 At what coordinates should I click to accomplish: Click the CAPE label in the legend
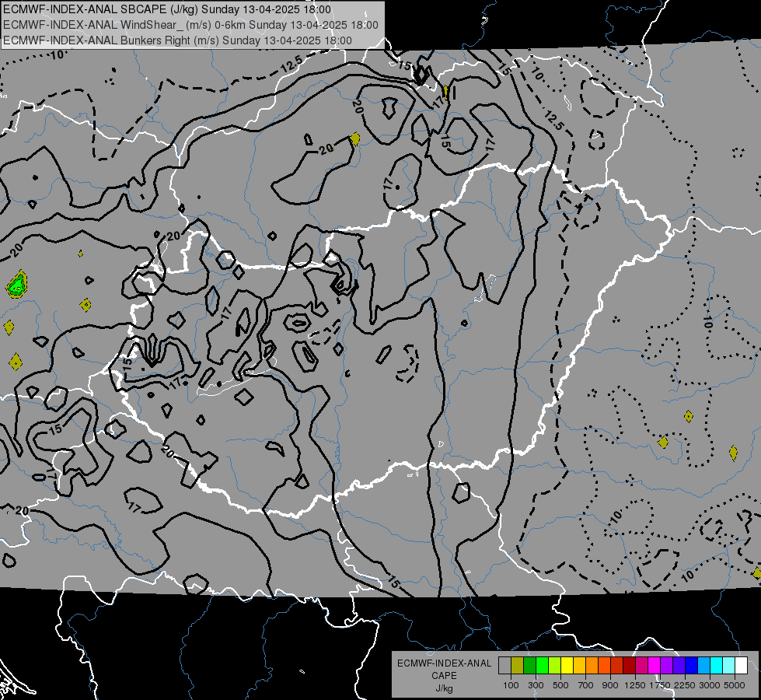(444, 676)
